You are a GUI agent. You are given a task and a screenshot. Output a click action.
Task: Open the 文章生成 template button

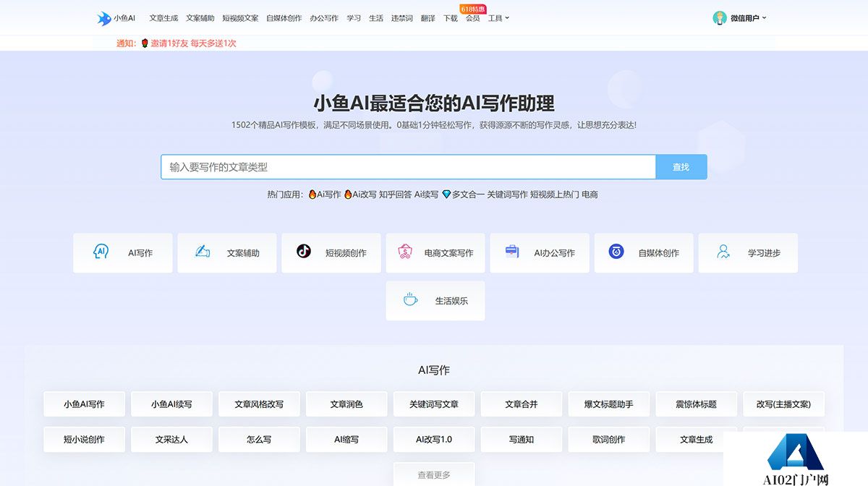point(695,439)
